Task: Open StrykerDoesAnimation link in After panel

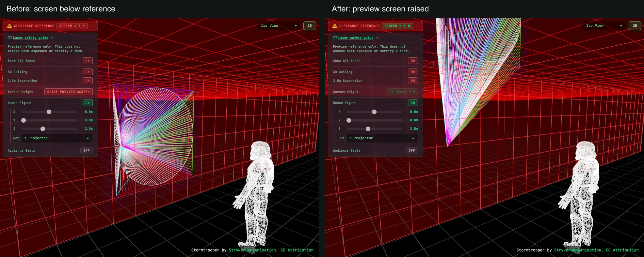Action: pos(577,250)
